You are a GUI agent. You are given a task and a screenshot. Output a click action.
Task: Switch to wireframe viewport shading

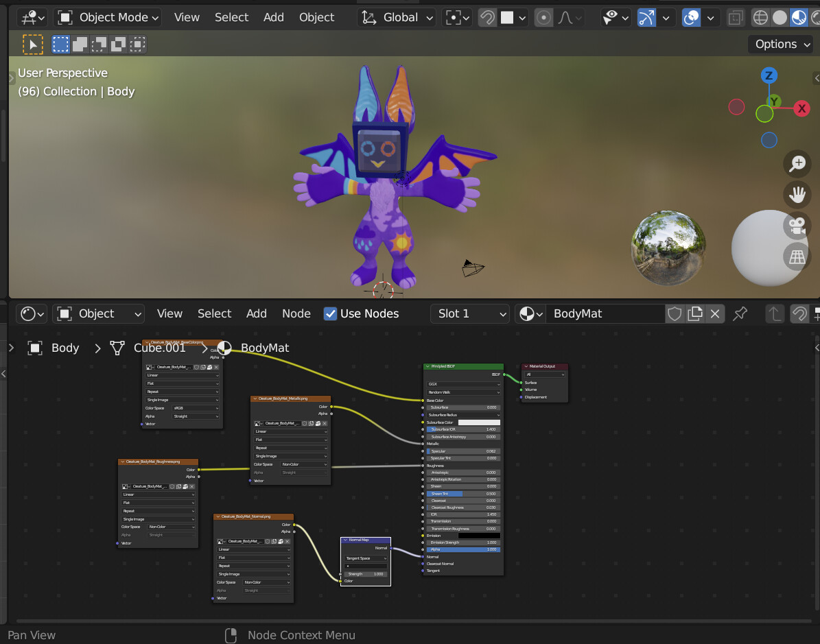(x=760, y=18)
